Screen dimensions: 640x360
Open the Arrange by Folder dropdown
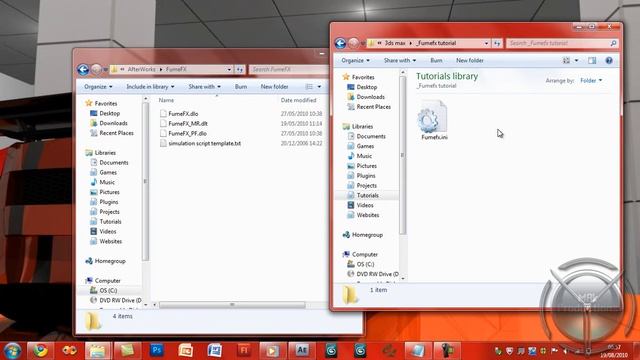point(591,80)
